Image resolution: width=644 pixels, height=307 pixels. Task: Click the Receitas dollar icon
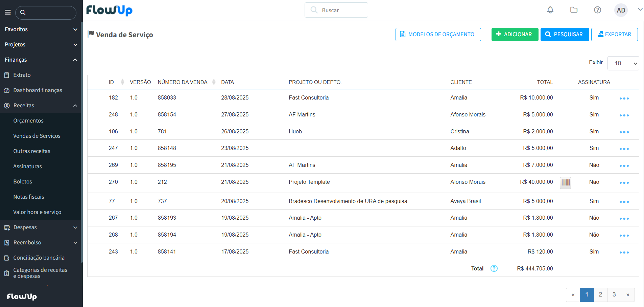pyautogui.click(x=7, y=105)
